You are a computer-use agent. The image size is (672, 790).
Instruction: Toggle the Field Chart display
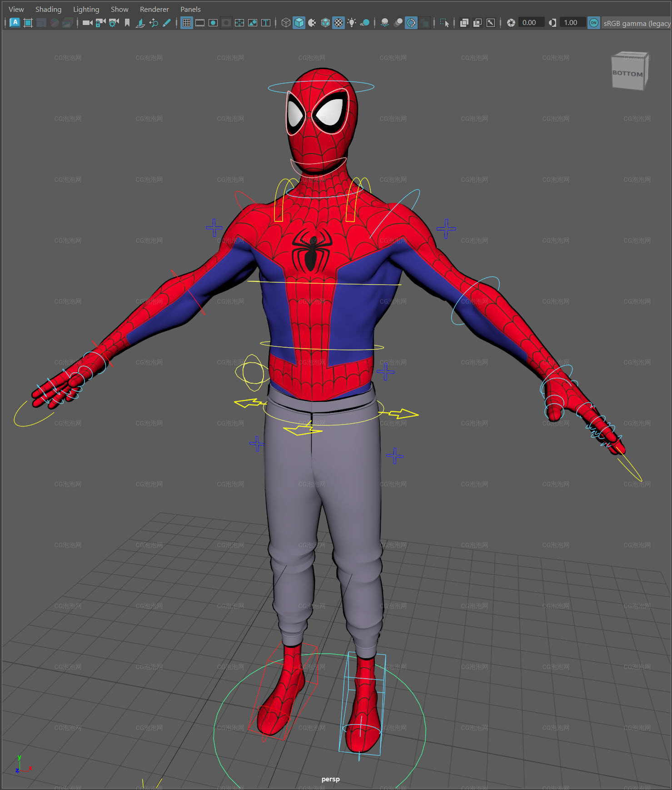click(239, 23)
